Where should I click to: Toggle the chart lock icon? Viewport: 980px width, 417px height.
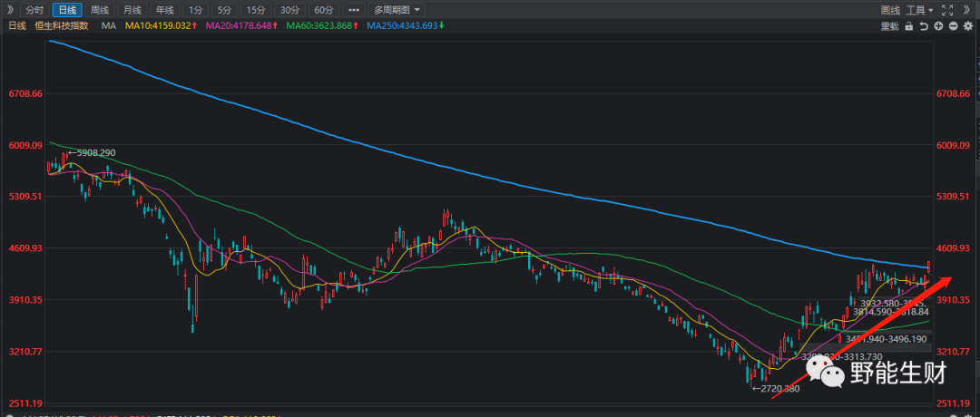(x=909, y=26)
